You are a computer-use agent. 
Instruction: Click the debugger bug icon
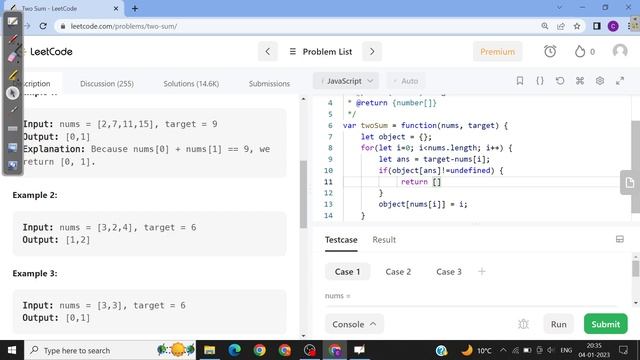tap(523, 324)
